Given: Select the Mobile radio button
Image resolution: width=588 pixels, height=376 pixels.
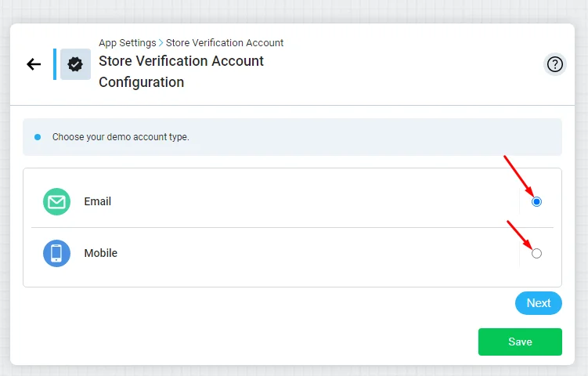Looking at the screenshot, I should [x=536, y=254].
